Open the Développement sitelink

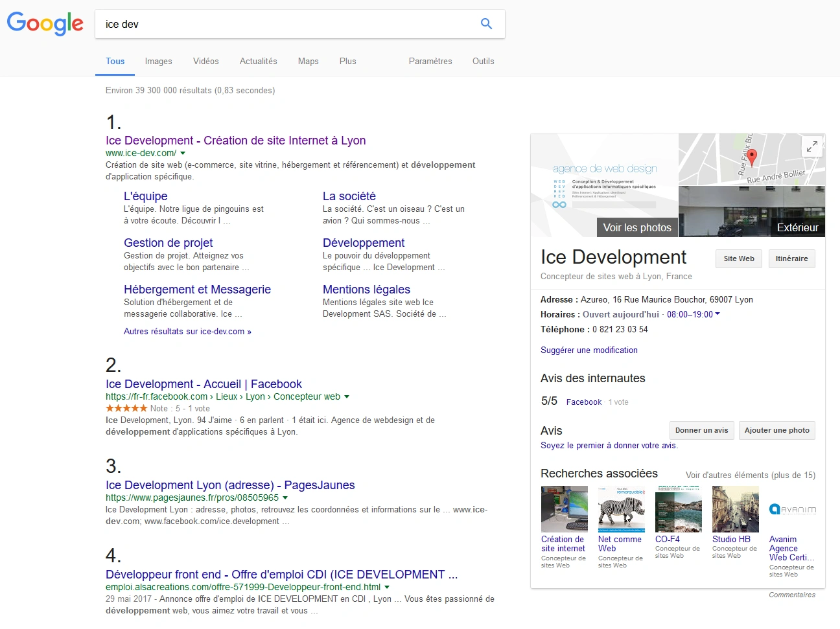tap(364, 243)
